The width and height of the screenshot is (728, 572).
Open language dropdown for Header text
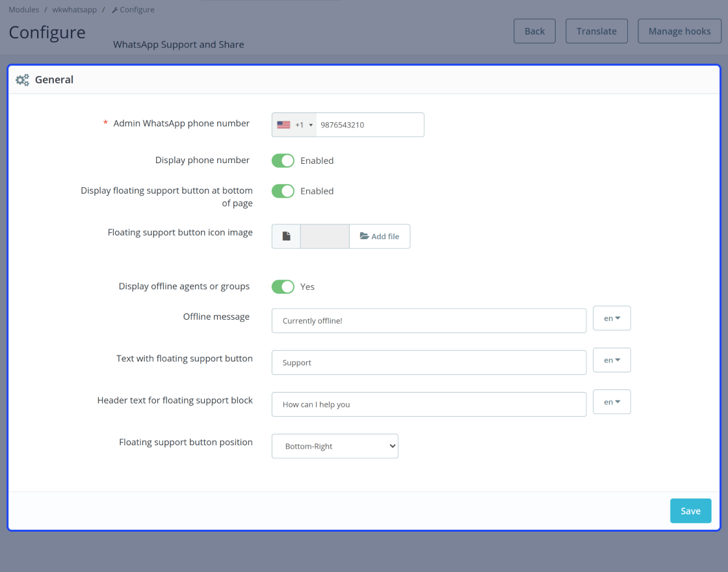pos(612,402)
